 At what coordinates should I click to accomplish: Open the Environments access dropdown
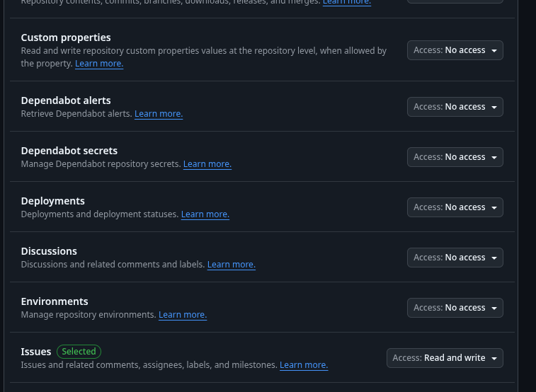click(x=455, y=308)
